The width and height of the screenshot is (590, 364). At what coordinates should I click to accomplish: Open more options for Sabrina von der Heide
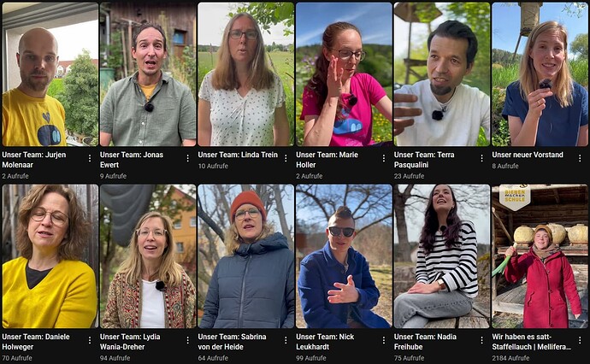(286, 340)
